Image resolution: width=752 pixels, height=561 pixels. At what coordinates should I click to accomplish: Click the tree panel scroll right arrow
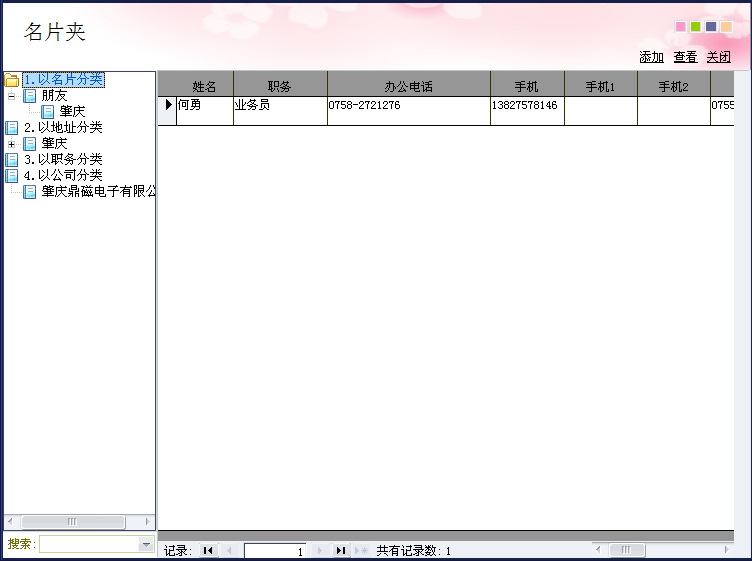click(x=148, y=522)
